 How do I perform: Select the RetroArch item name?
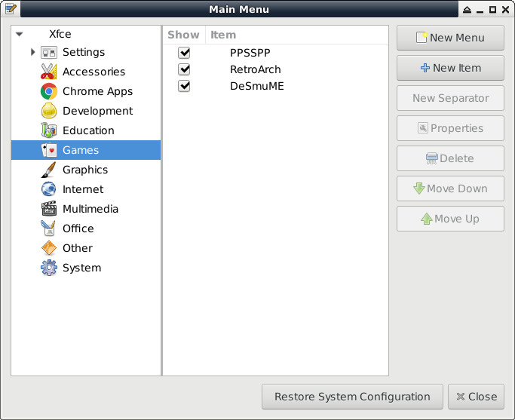(x=255, y=69)
